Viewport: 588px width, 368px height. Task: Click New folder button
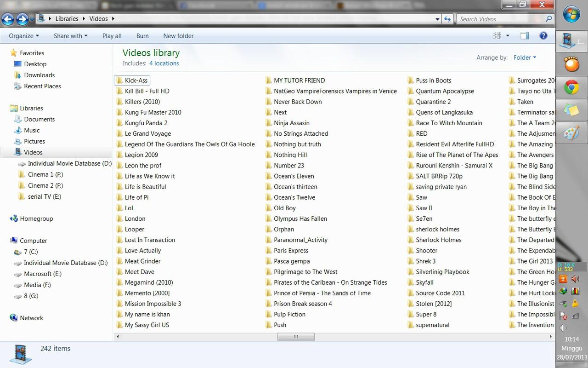point(178,36)
